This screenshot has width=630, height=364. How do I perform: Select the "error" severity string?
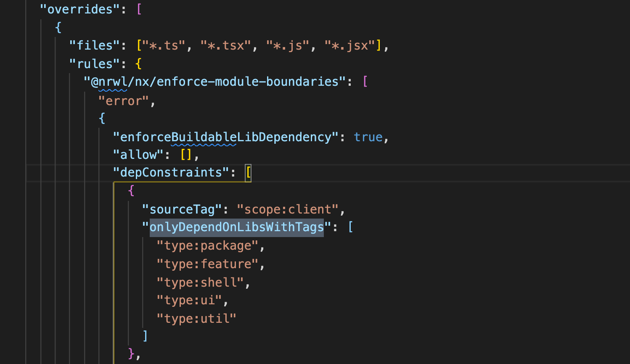coord(124,101)
